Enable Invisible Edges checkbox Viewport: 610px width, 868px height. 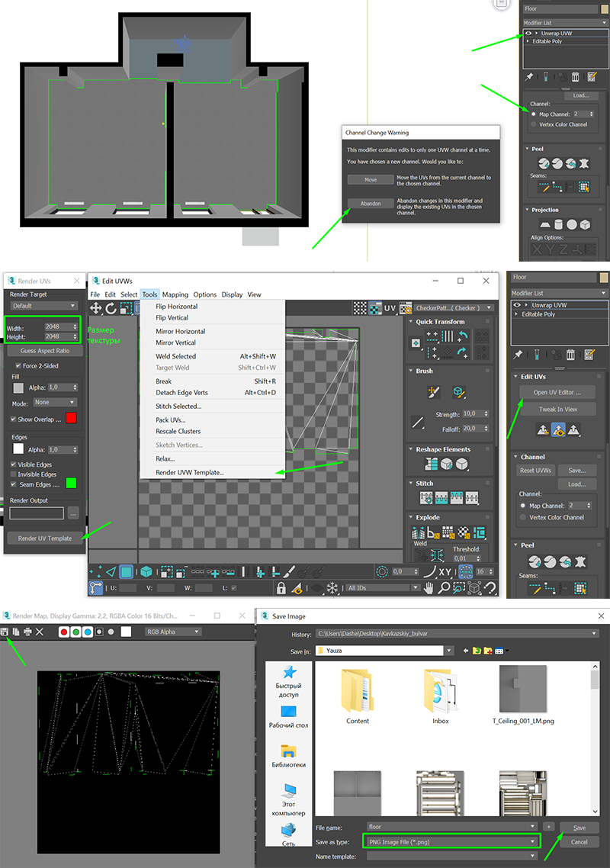coord(13,474)
